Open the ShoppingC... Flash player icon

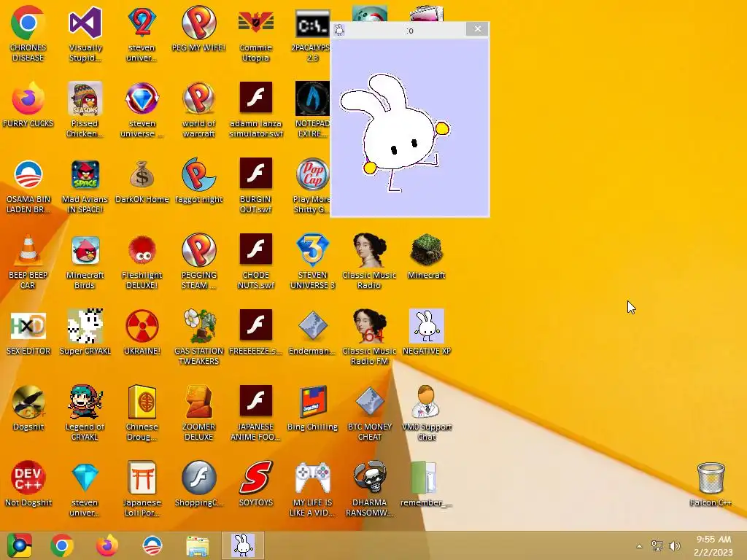point(198,478)
